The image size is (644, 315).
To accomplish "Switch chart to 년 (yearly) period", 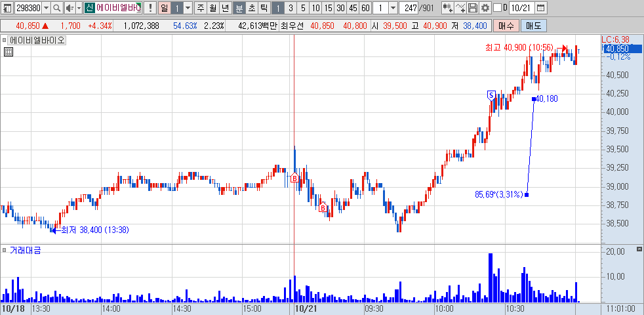I will [225, 8].
